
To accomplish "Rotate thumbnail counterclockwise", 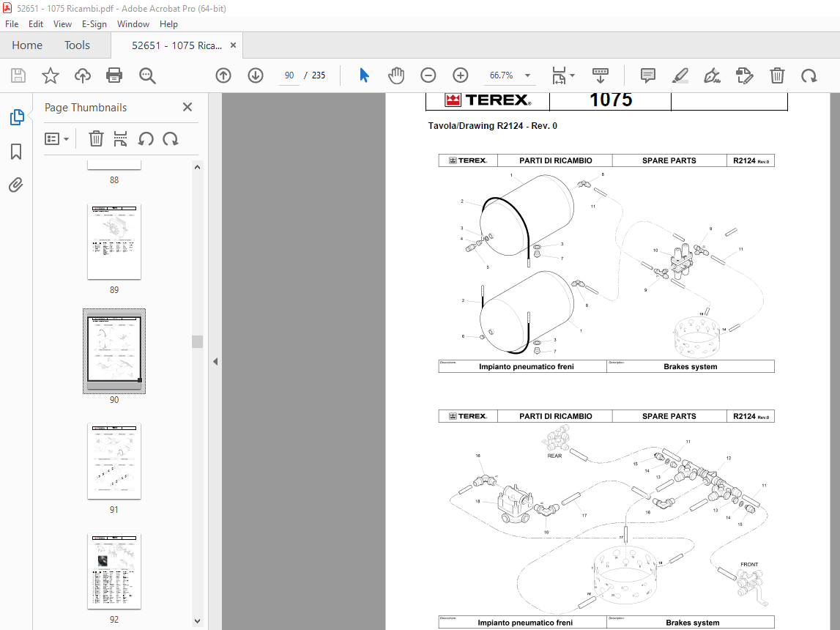I will point(146,138).
